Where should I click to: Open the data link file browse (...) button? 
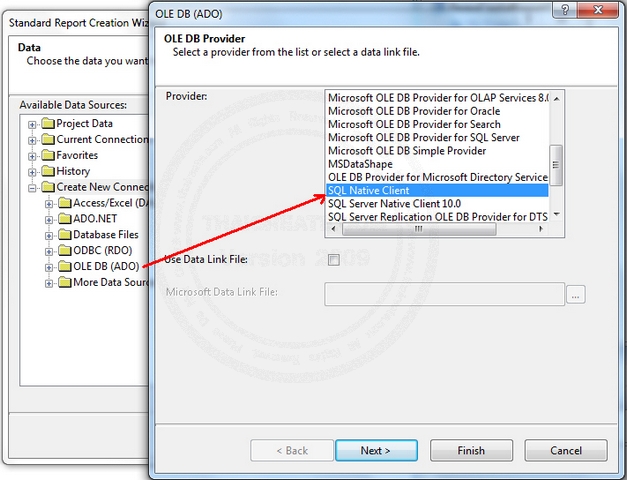[575, 295]
